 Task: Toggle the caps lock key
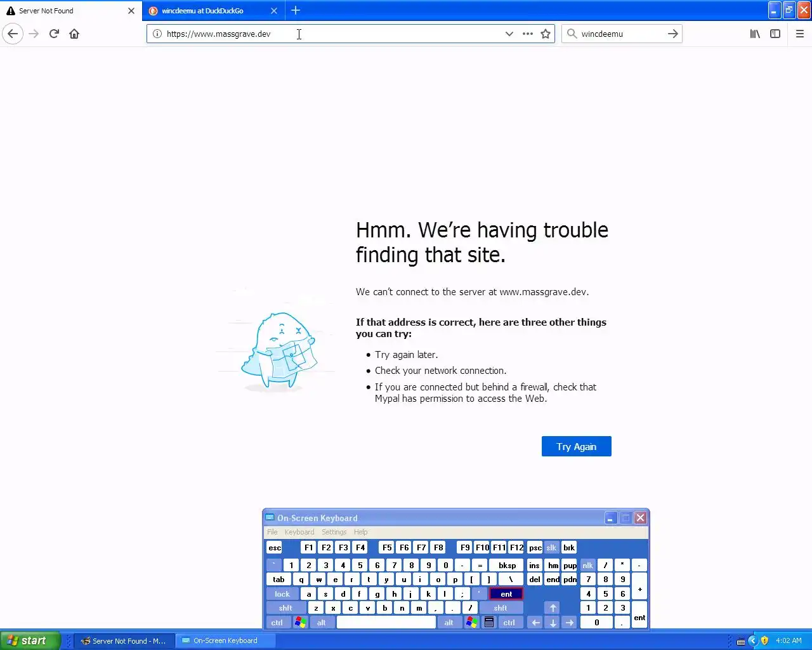[x=282, y=594]
